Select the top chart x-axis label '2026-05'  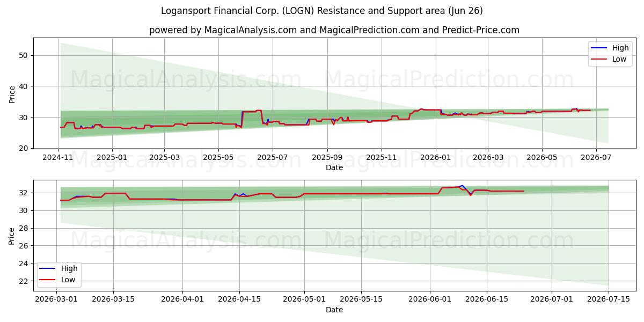(541, 159)
